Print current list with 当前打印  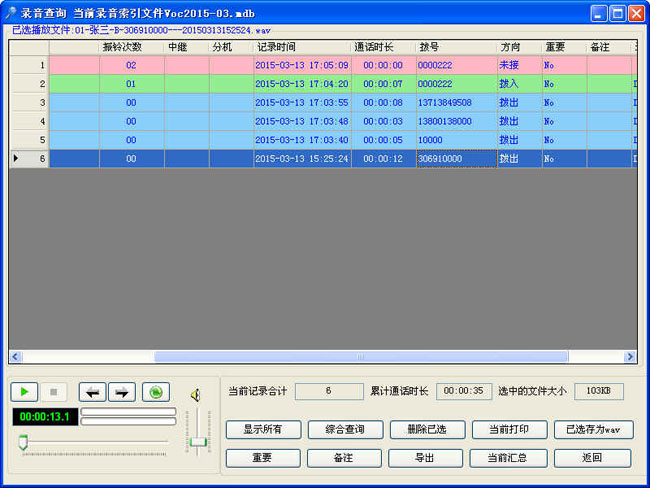(508, 430)
